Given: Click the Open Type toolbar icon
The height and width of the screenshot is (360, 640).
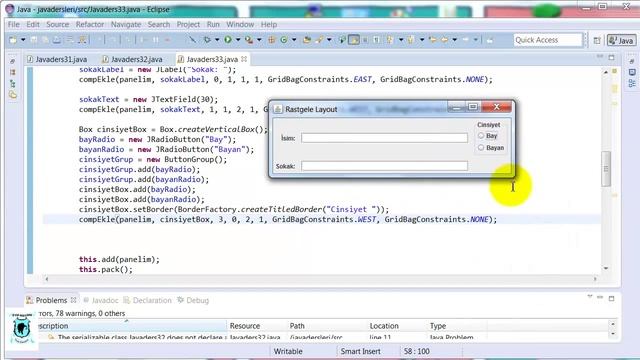Looking at the screenshot, I should pos(307,40).
